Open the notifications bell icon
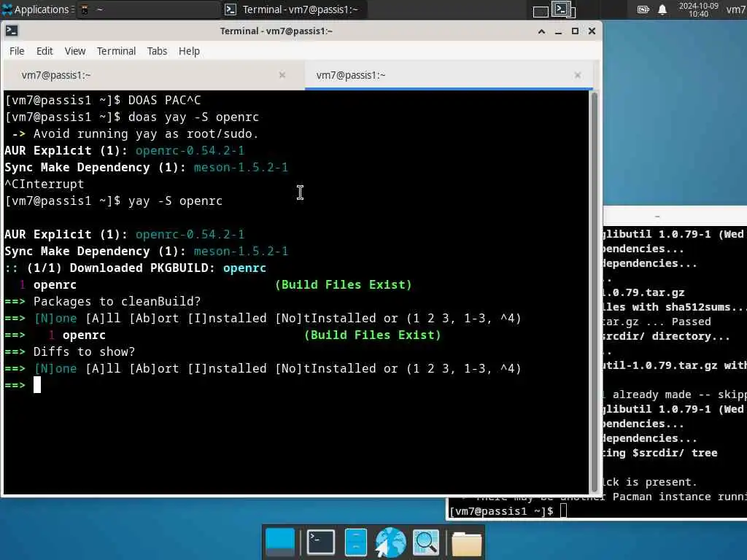This screenshot has height=560, width=747. pos(662,9)
